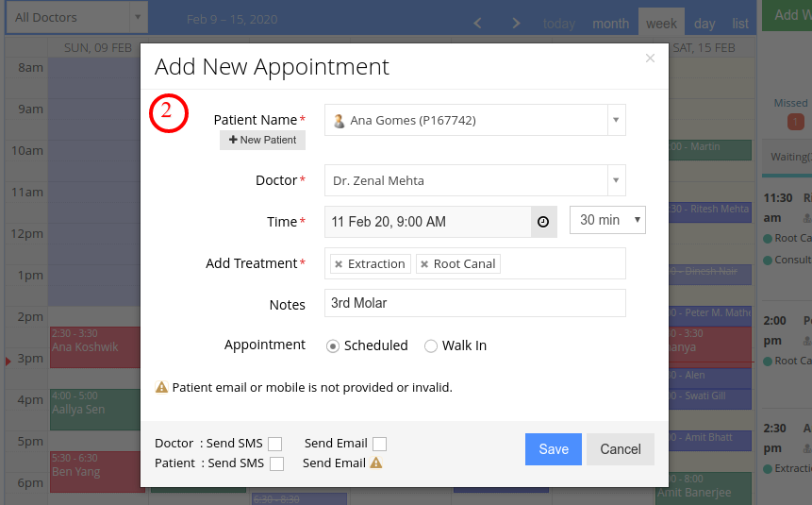Screen dimensions: 812x505
Task: Open the Dinesh Nair struck-through appointment
Action: (x=710, y=275)
